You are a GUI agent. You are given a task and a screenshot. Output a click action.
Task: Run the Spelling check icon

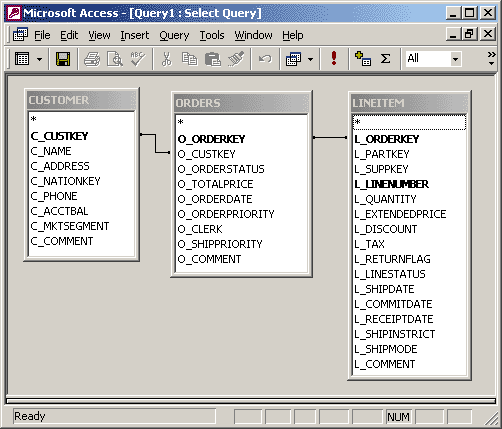(x=138, y=59)
